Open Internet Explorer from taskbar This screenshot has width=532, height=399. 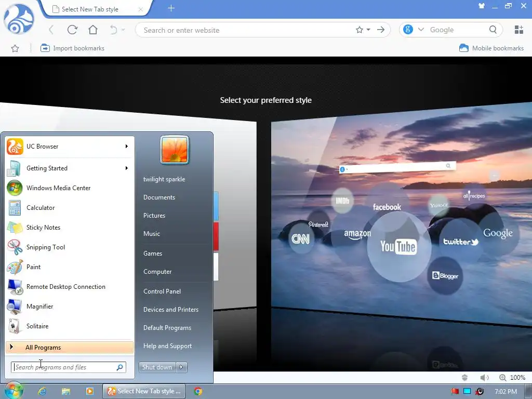42,391
